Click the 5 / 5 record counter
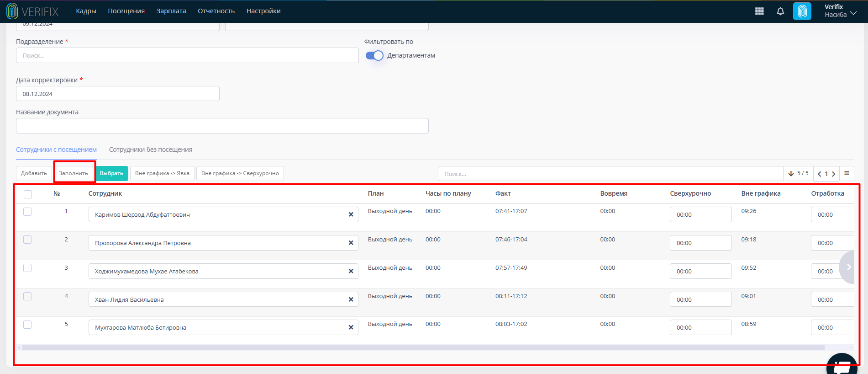Image resolution: width=868 pixels, height=374 pixels. click(803, 173)
